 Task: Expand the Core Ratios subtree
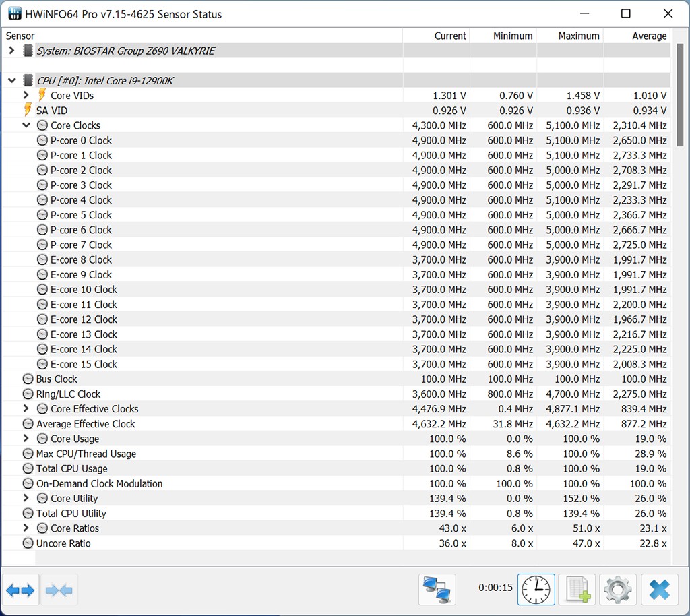click(x=26, y=528)
